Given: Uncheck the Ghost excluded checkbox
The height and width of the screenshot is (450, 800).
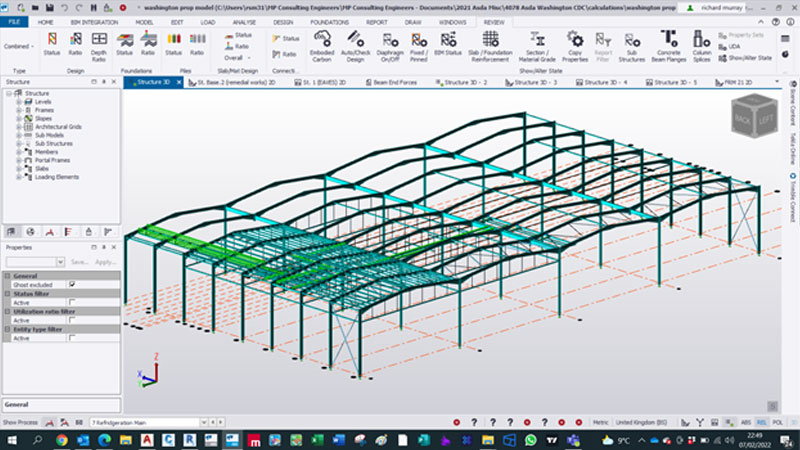Looking at the screenshot, I should [72, 284].
